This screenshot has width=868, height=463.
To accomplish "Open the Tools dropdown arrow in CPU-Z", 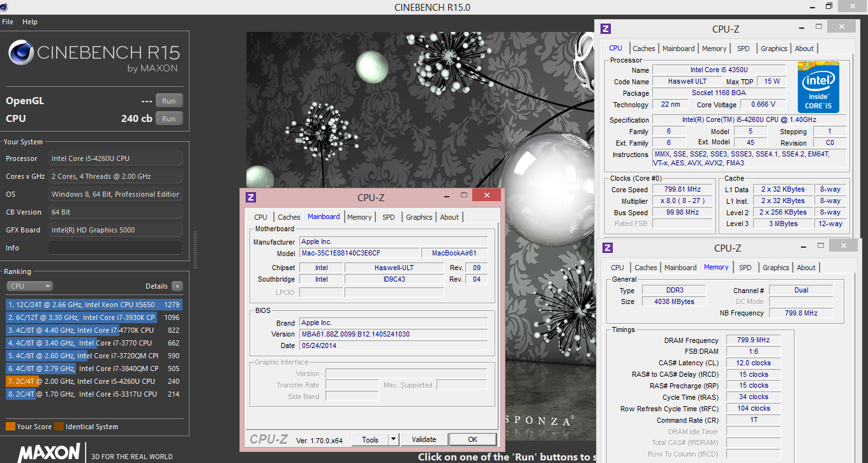I will click(x=393, y=439).
